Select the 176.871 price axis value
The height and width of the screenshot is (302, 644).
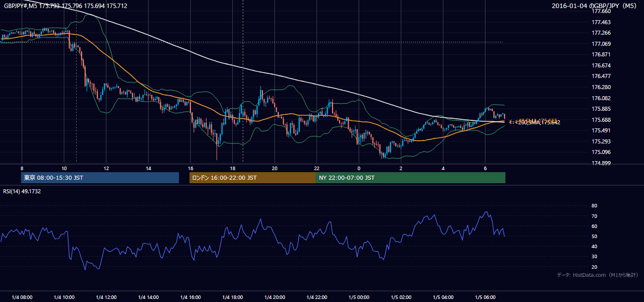[x=601, y=54]
